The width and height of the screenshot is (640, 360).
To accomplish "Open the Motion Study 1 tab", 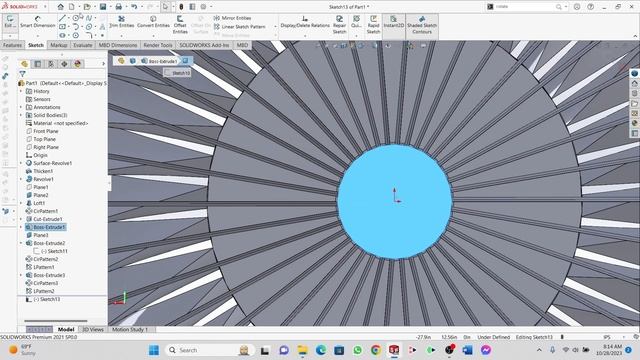I will (x=130, y=329).
